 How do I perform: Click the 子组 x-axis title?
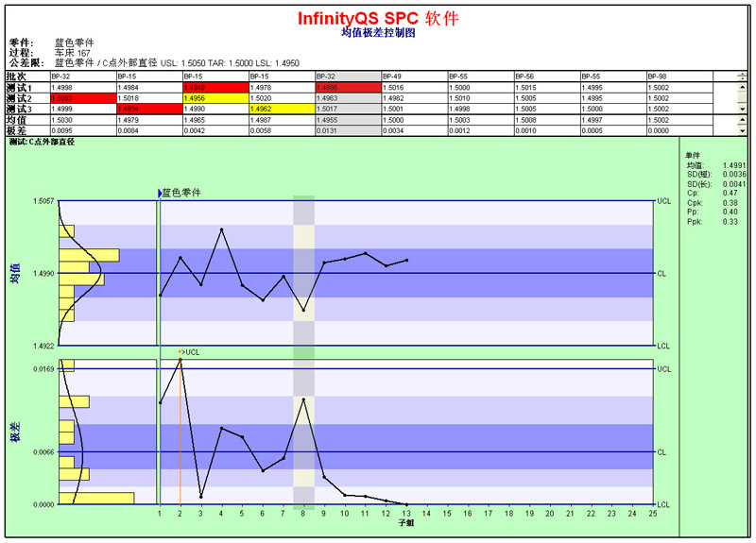[406, 523]
